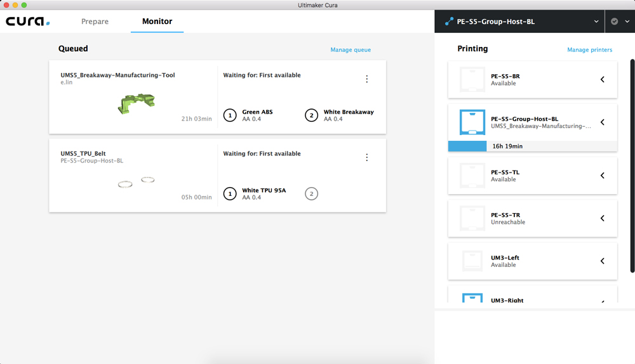Expand the UM3-Left printer details chevron
635x364 pixels.
click(x=602, y=261)
